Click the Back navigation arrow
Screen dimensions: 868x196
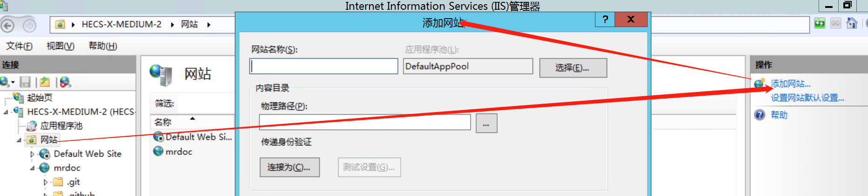7,25
